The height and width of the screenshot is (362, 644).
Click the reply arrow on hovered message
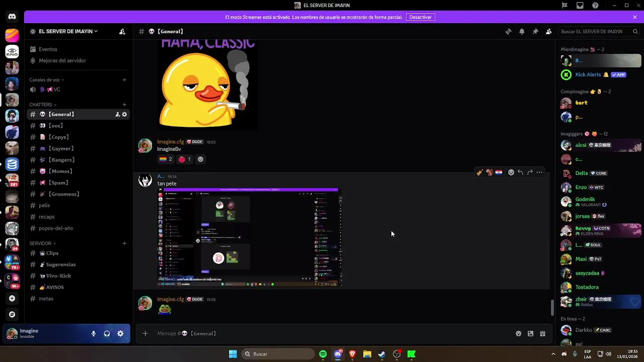520,172
